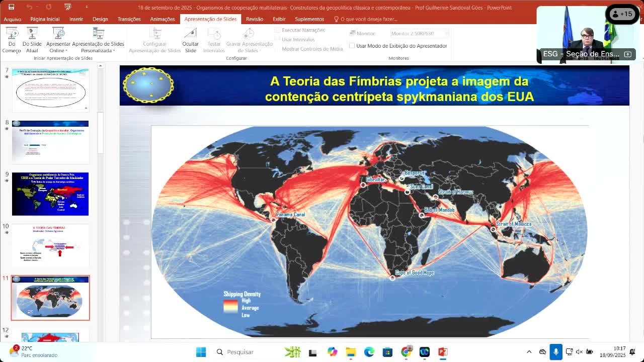The image size is (644, 362).
Task: Toggle Executar Narrações checkbox
Action: pos(277,30)
